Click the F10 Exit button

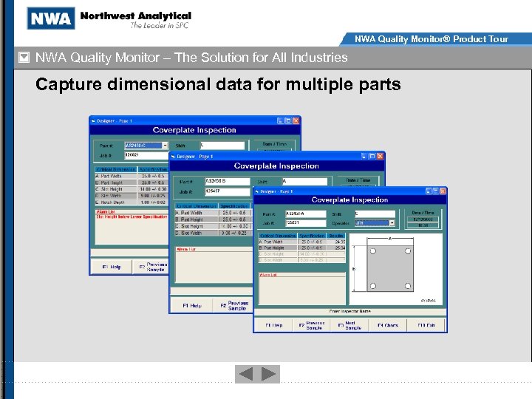coord(426,325)
